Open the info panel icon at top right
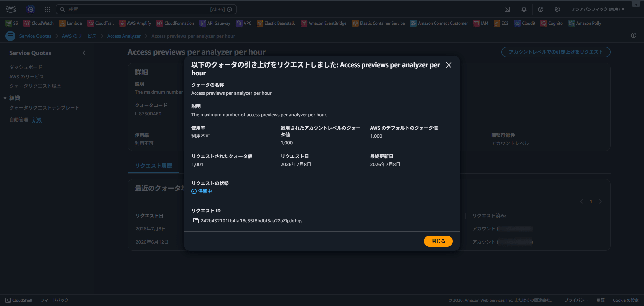This screenshot has width=644, height=306. pos(633,35)
